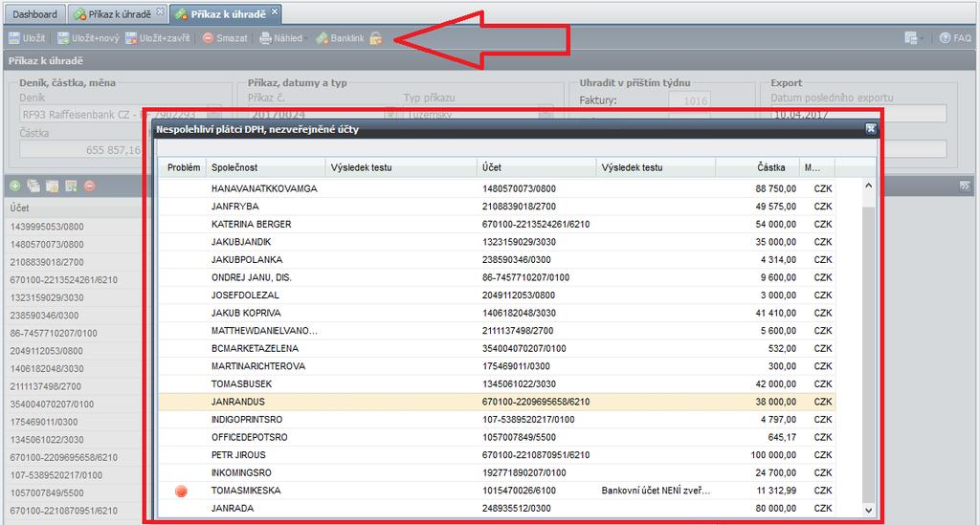Viewport: 980px width, 525px height.
Task: Click the Faktury field showing 1016
Action: pos(689,100)
